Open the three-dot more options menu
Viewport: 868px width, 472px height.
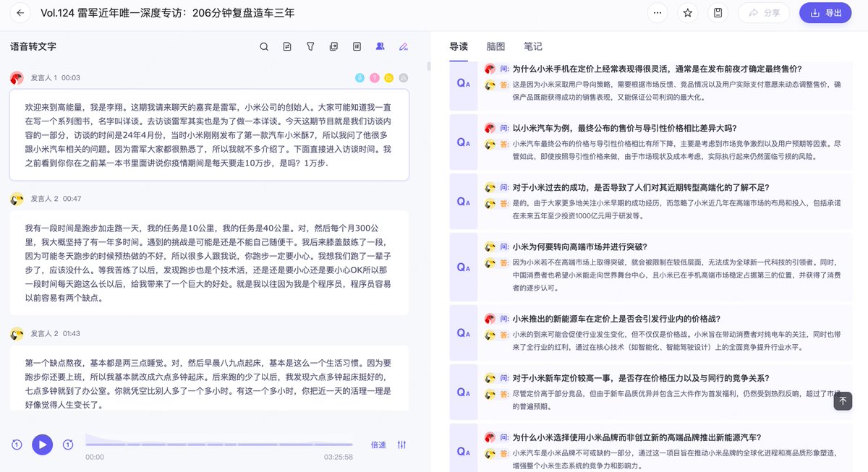coord(658,13)
